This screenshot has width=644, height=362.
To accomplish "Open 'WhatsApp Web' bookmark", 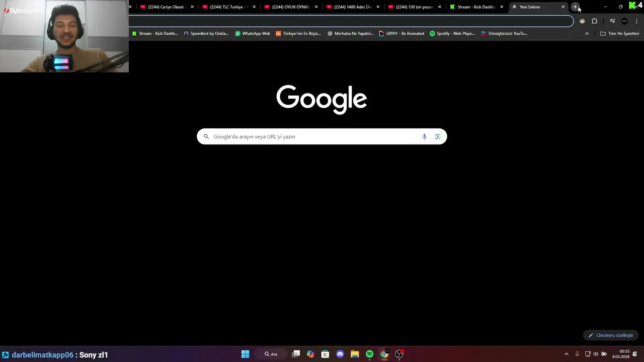I will [253, 34].
